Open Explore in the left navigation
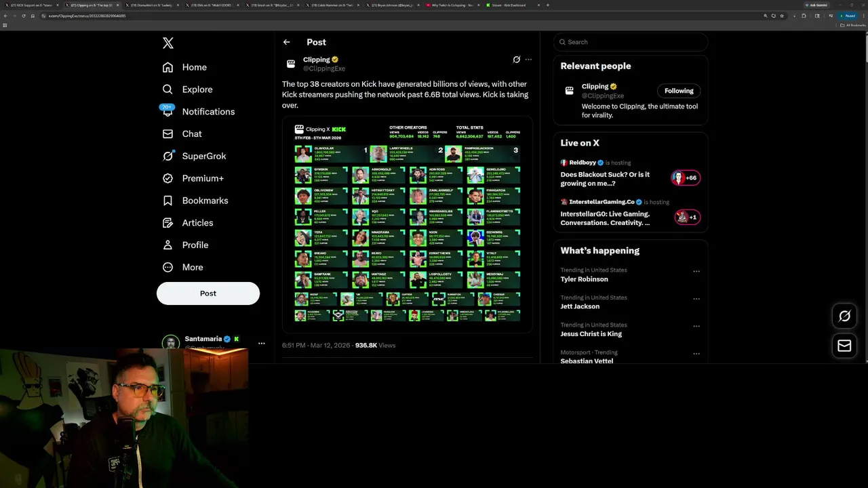Screen dimensions: 868x488 187,89
